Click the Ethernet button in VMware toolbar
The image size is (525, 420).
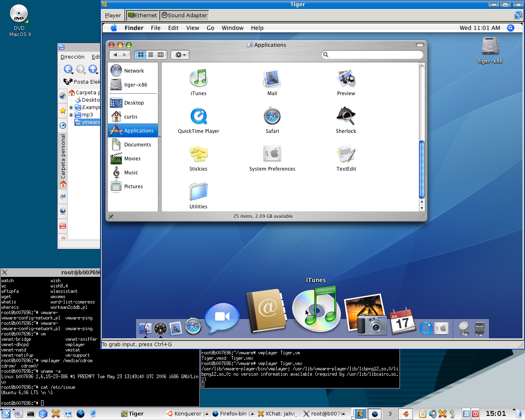(142, 15)
